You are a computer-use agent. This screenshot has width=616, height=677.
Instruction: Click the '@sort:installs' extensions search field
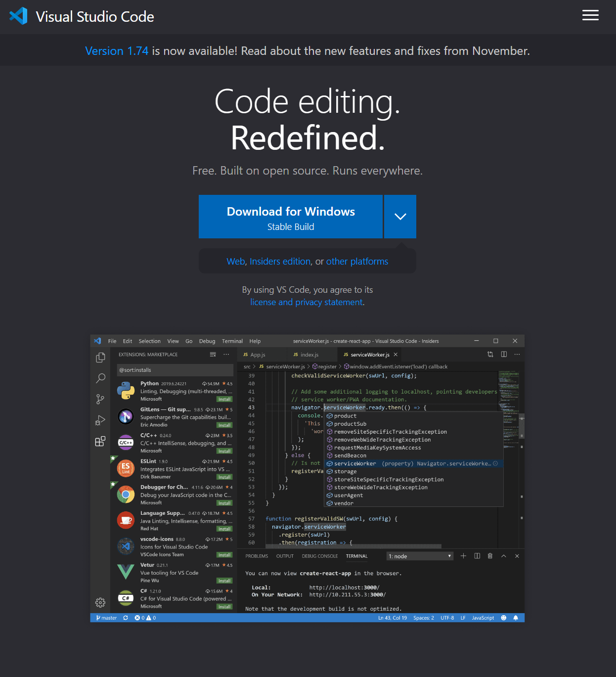click(175, 370)
